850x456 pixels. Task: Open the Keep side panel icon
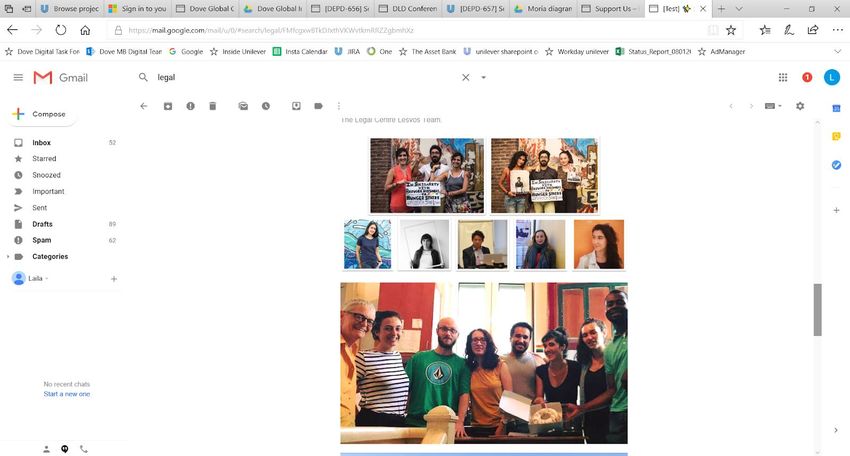pyautogui.click(x=836, y=137)
